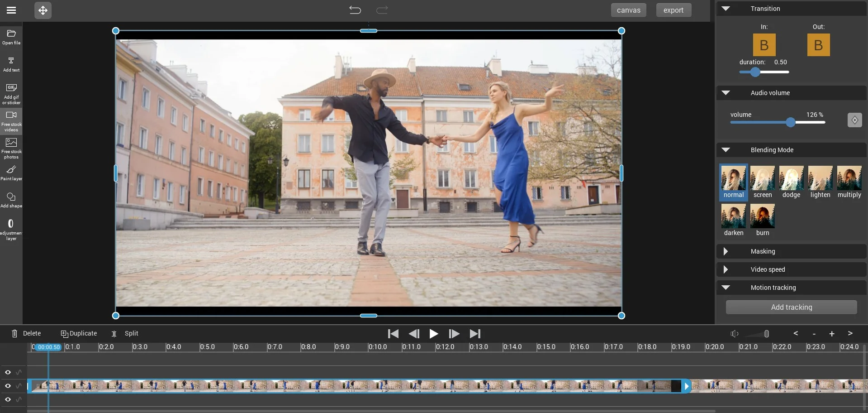The image size is (868, 413).
Task: Select the darken blending mode
Action: pos(733,221)
